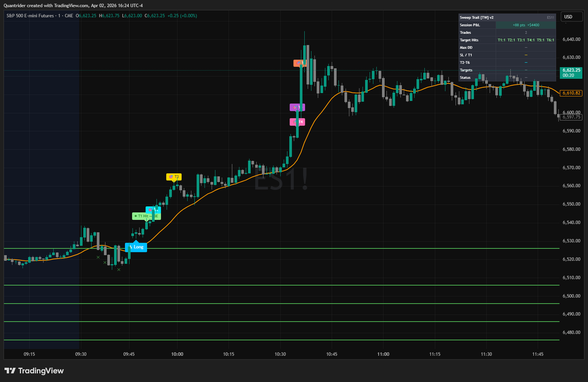The image size is (588, 382).
Task: Click the SL / T1 row label
Action: [x=466, y=55]
